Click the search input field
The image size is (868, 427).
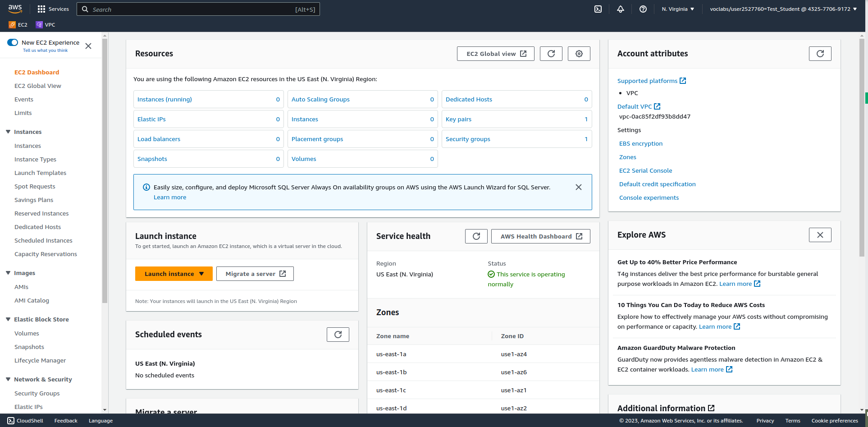(x=198, y=9)
